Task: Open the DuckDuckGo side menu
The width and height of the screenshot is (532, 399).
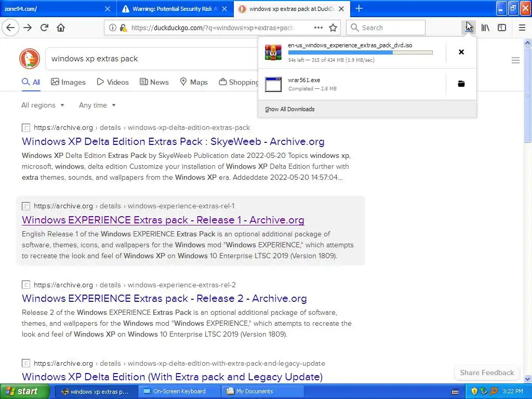Action: (515, 60)
